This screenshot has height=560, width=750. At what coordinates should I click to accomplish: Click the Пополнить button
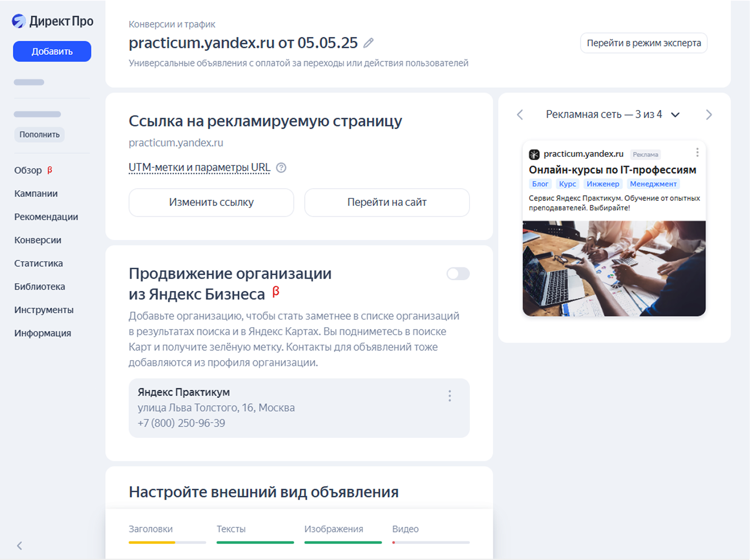click(x=39, y=135)
